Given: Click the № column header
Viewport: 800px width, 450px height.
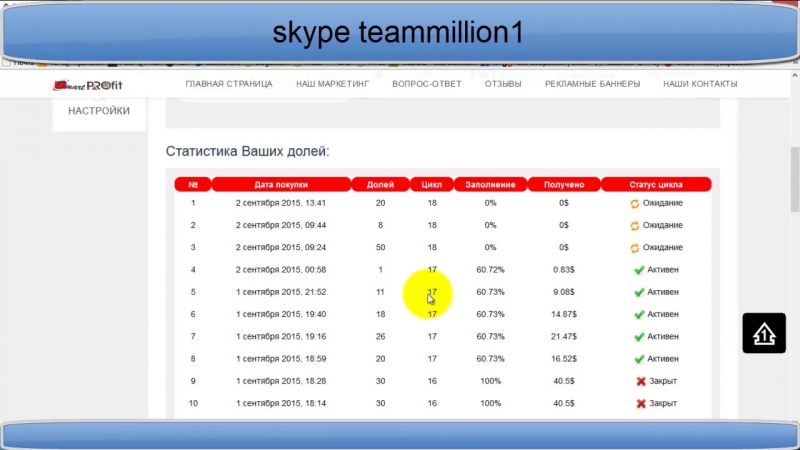Looking at the screenshot, I should (x=193, y=185).
